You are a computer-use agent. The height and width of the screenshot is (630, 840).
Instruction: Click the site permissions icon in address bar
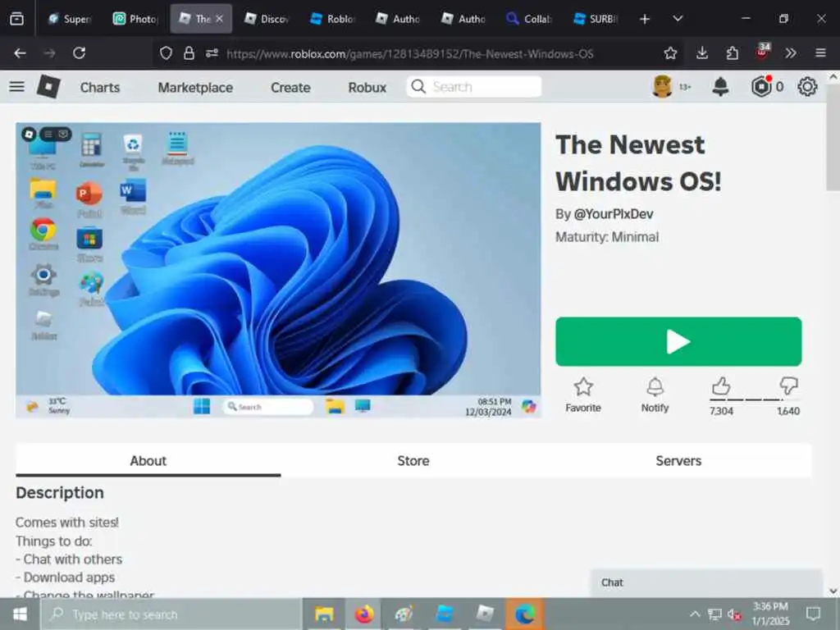[x=212, y=53]
